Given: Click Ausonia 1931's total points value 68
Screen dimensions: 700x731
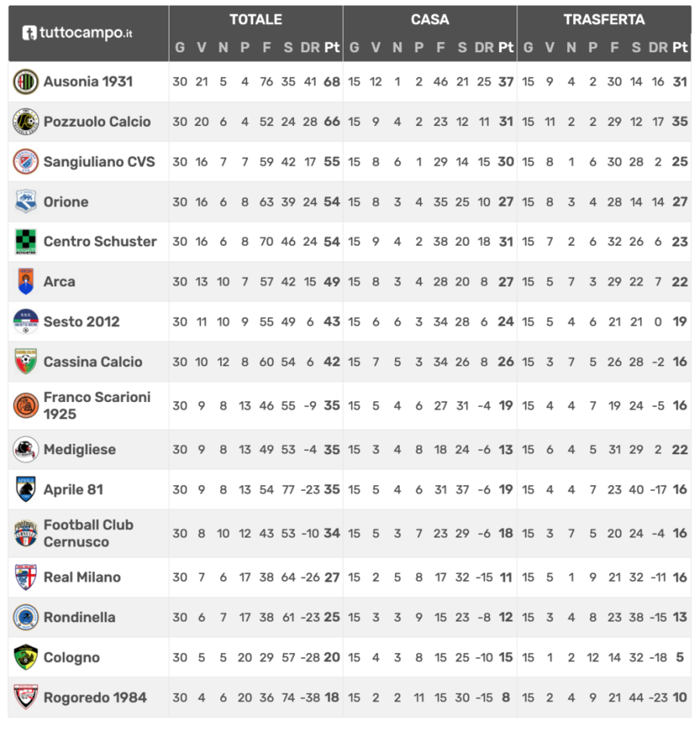Looking at the screenshot, I should 332,82.
